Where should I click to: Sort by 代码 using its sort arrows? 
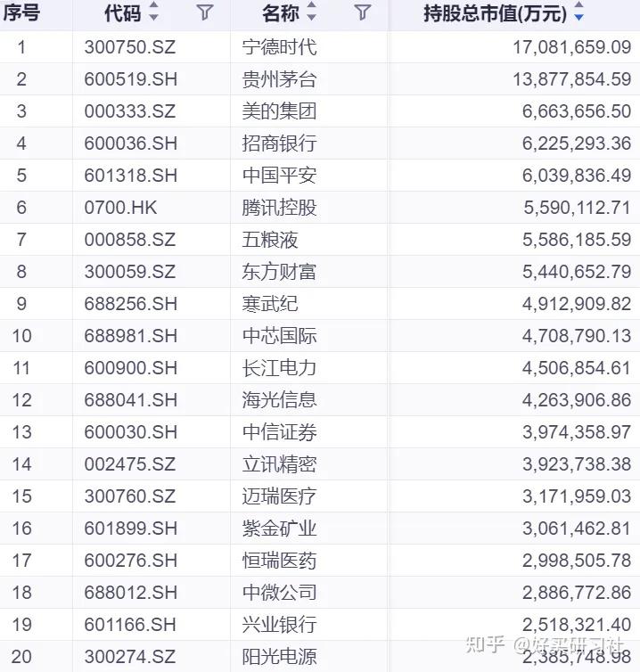pos(153,12)
